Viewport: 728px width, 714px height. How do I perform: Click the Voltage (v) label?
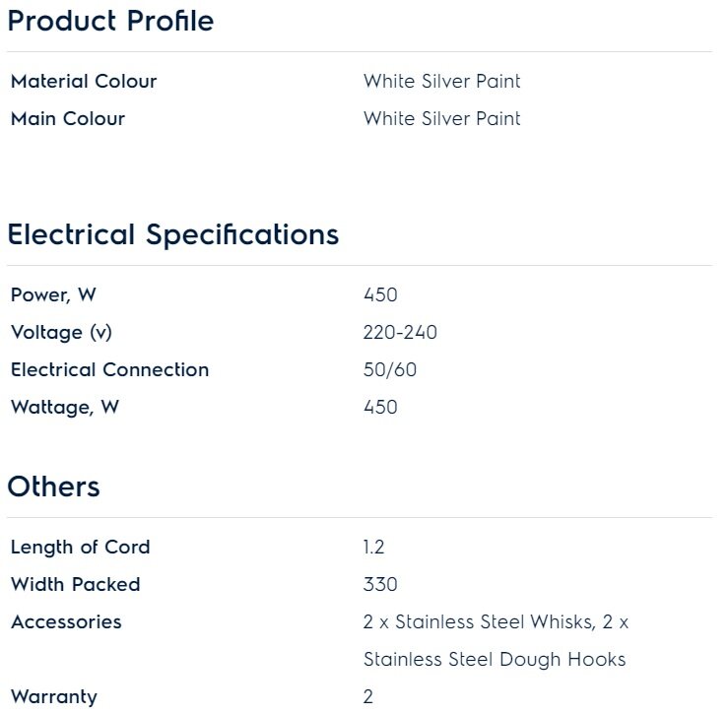tap(61, 333)
